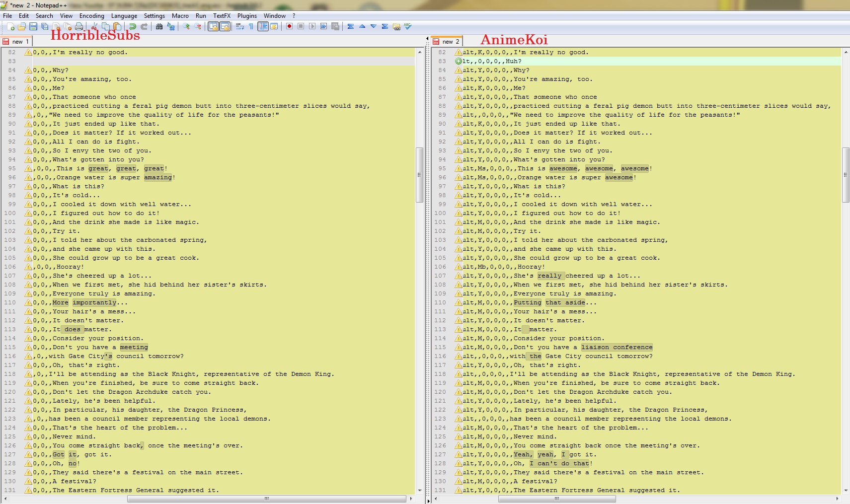Click line number 100 in left pane

[x=10, y=213]
